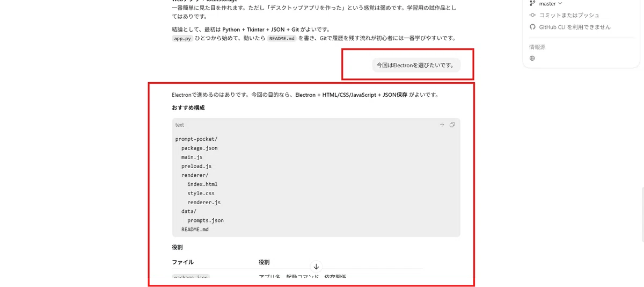Click the globe icon under 情報源
Screen dimensions: 644x287
(x=532, y=58)
